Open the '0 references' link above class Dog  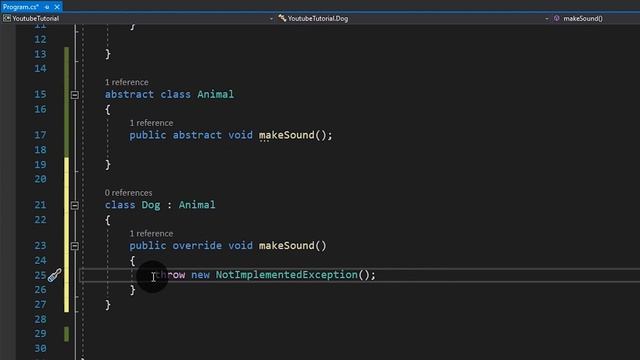128,193
